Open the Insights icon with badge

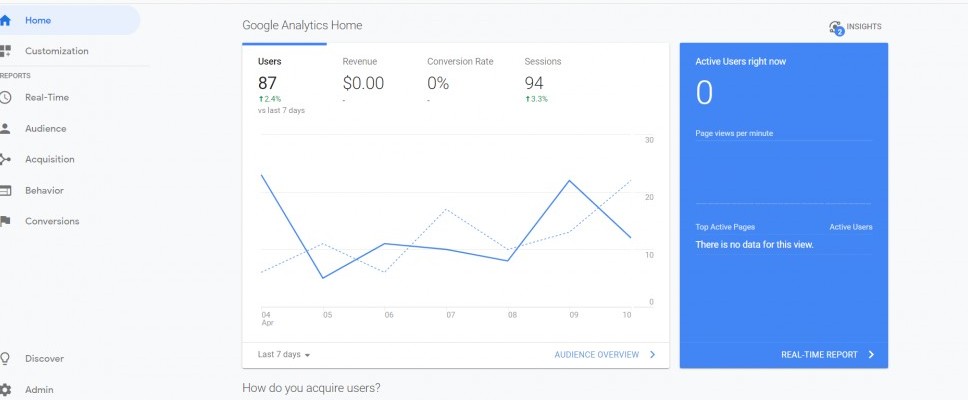836,27
